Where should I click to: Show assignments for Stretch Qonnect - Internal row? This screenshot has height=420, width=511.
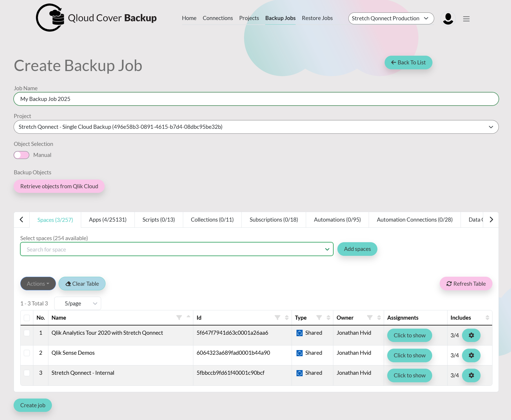pos(410,375)
